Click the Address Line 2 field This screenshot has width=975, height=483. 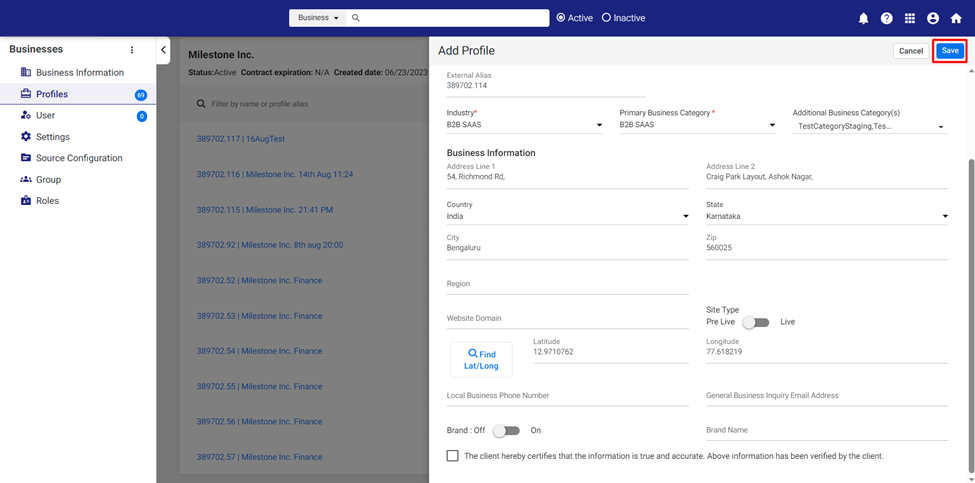click(x=827, y=177)
